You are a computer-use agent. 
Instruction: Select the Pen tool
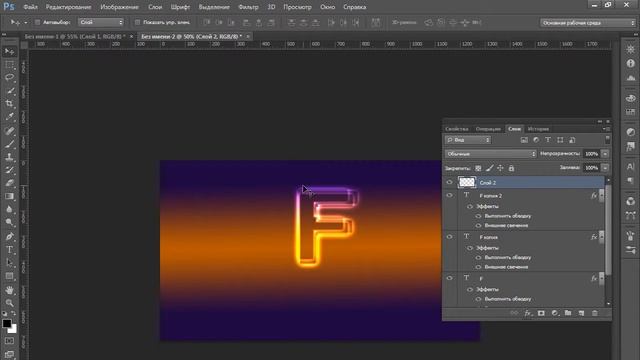(x=9, y=236)
